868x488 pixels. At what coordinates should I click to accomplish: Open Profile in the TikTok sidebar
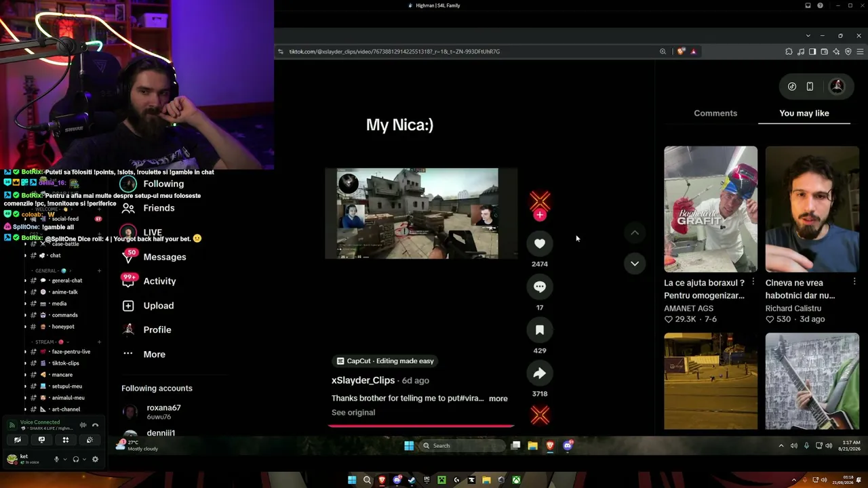pyautogui.click(x=146, y=330)
